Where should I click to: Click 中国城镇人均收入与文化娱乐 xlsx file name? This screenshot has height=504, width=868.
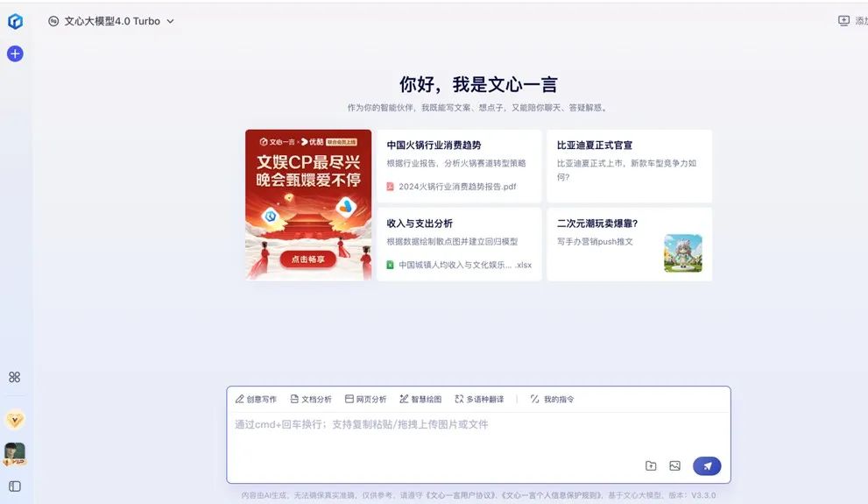pyautogui.click(x=465, y=265)
